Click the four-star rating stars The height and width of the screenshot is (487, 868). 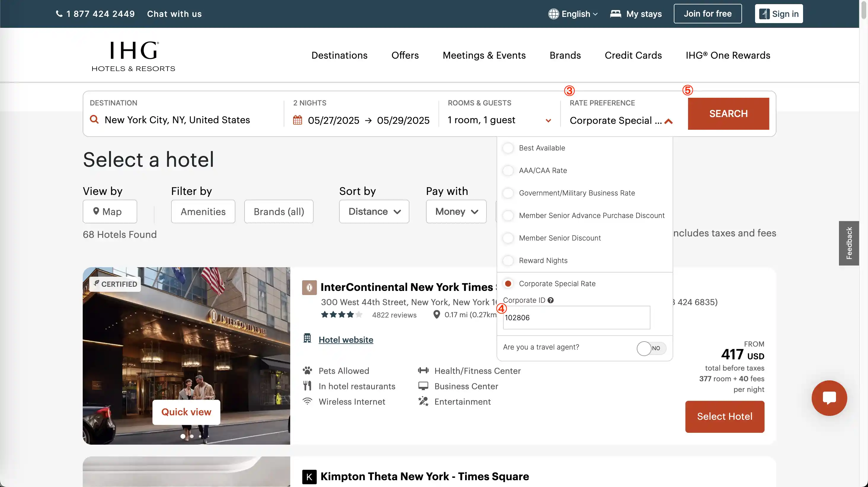click(x=341, y=315)
